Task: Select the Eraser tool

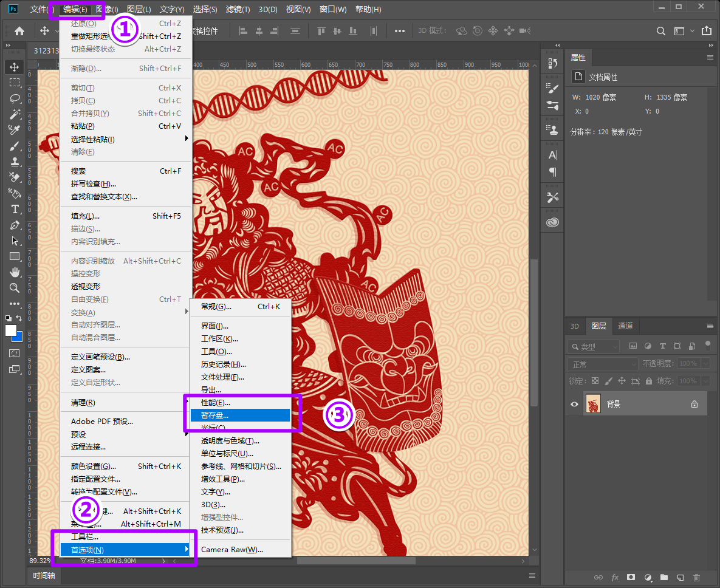Action: coord(15,177)
